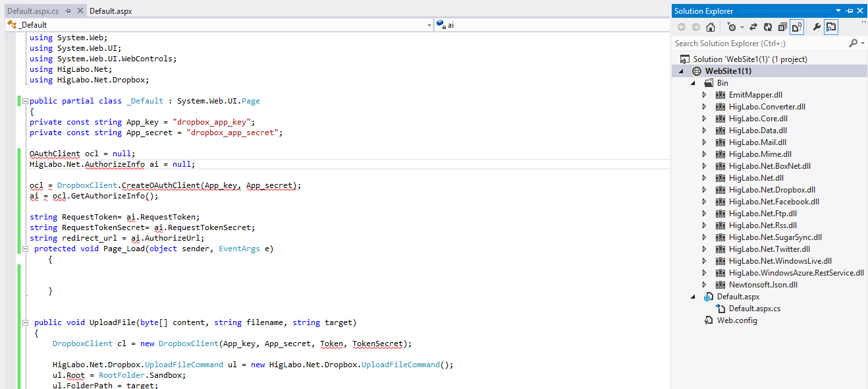The width and height of the screenshot is (868, 389).
Task: Refresh the Solution Explorer tree
Action: tap(768, 27)
